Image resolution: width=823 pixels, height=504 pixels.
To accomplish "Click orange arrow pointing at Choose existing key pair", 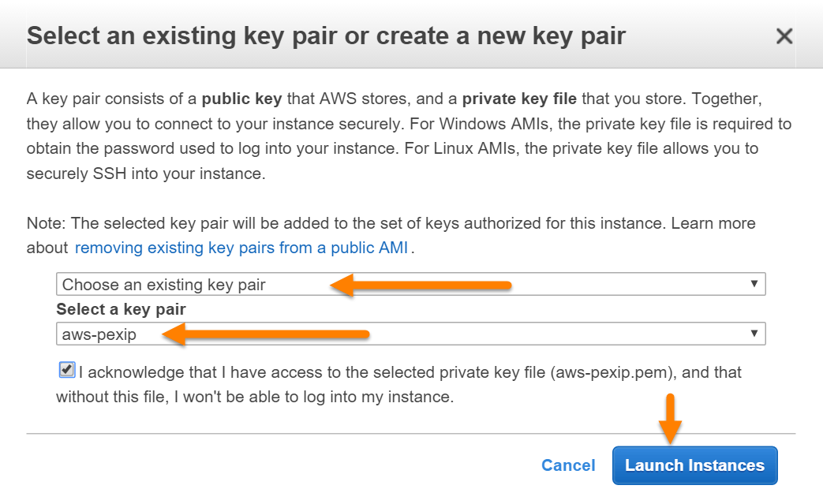I will 421,285.
